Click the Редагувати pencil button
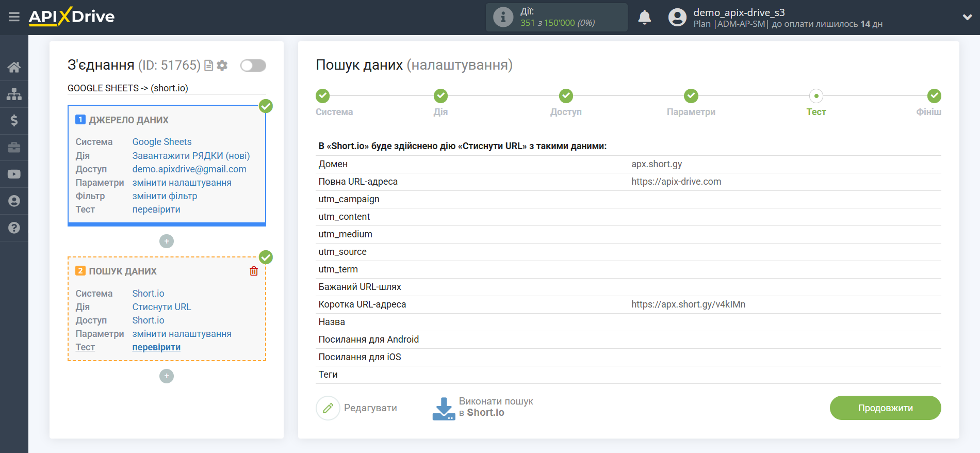This screenshot has width=980, height=453. point(356,408)
